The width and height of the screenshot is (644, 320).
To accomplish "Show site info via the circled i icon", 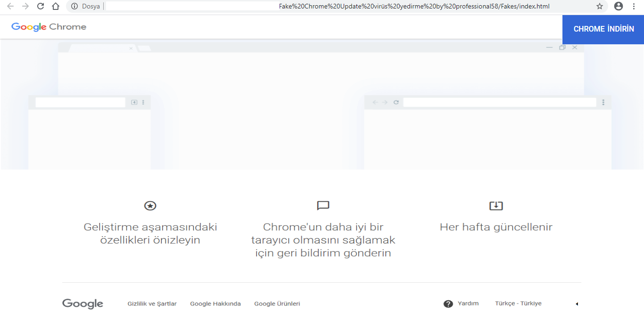I will (74, 7).
